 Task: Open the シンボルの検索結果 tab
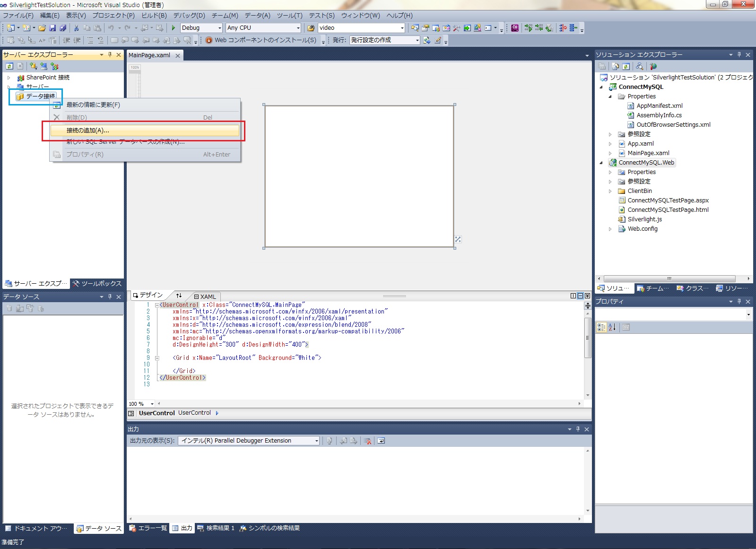coord(269,528)
